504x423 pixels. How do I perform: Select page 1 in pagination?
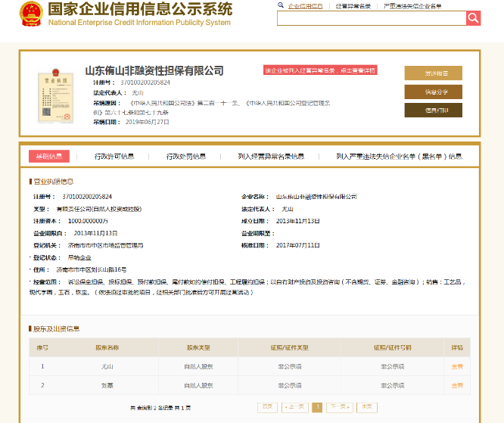pos(317,407)
